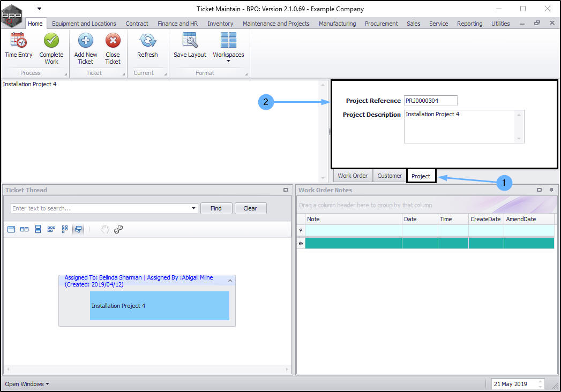Select two-column grid view icon
The width and height of the screenshot is (561, 392).
65,229
